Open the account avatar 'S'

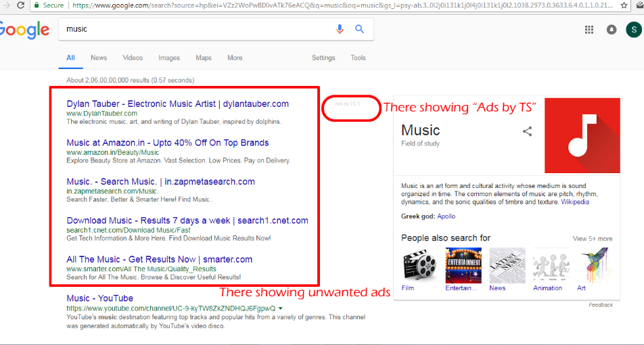(x=634, y=30)
